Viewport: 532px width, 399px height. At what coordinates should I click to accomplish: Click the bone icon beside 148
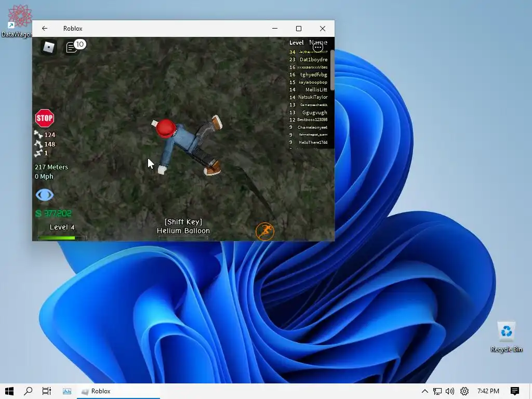38,144
